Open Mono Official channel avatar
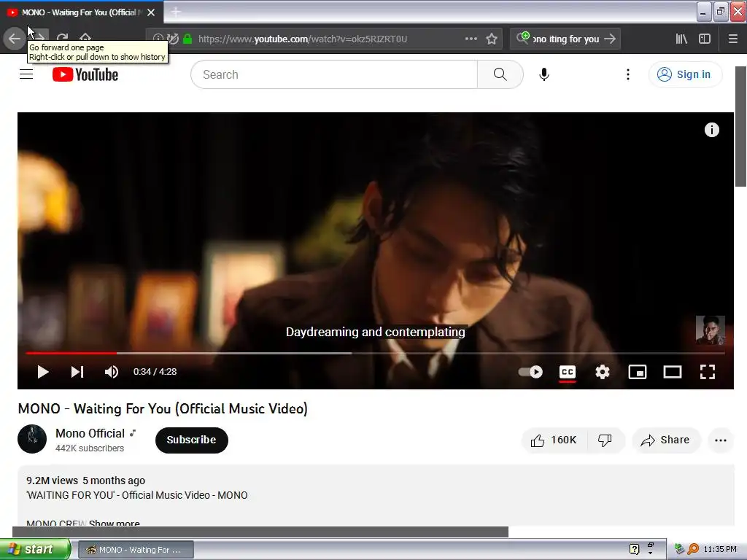The image size is (747, 560). tap(32, 439)
